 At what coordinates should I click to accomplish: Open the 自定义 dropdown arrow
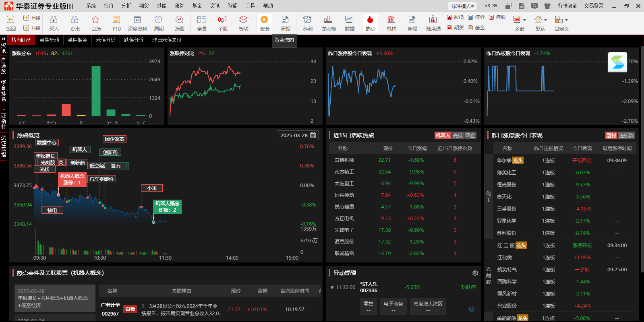pyautogui.click(x=566, y=19)
